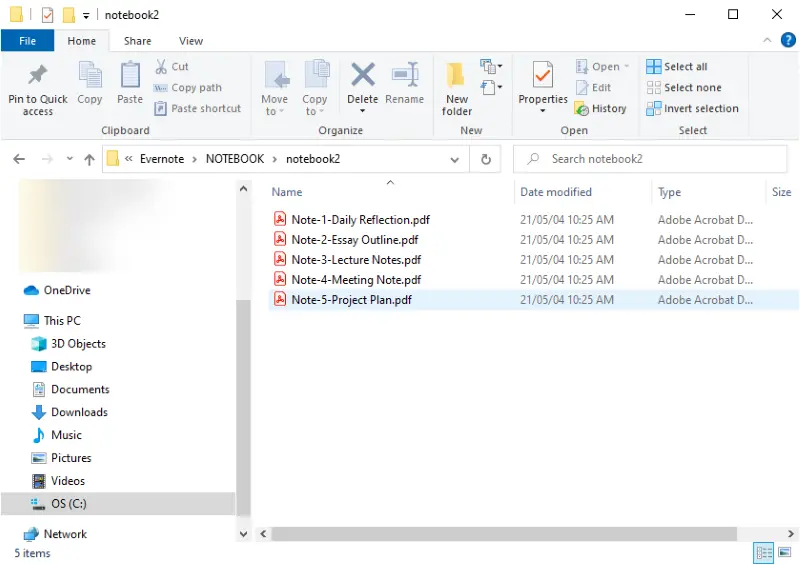Click the Delete icon in the ribbon
800x565 pixels.
(362, 77)
